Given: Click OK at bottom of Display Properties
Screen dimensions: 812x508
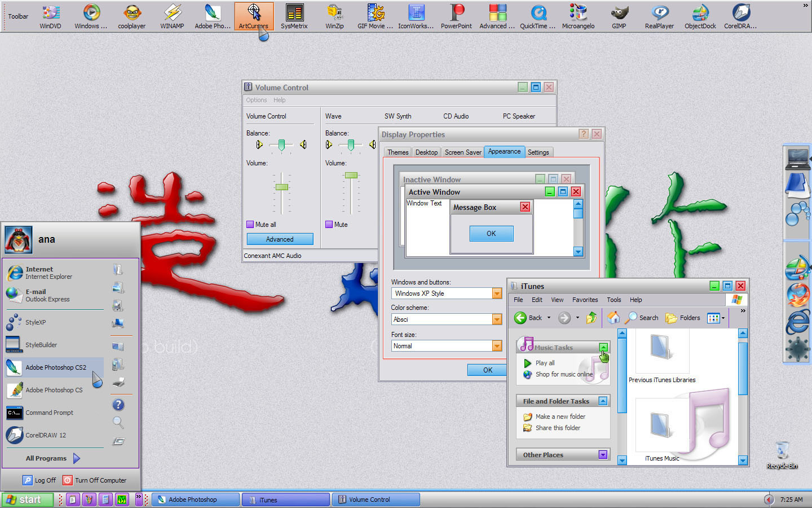Looking at the screenshot, I should (488, 370).
